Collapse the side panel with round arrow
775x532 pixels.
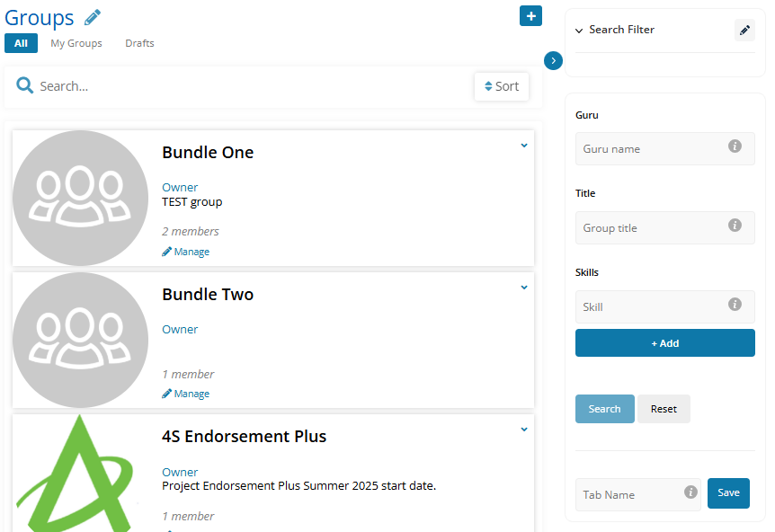click(553, 61)
